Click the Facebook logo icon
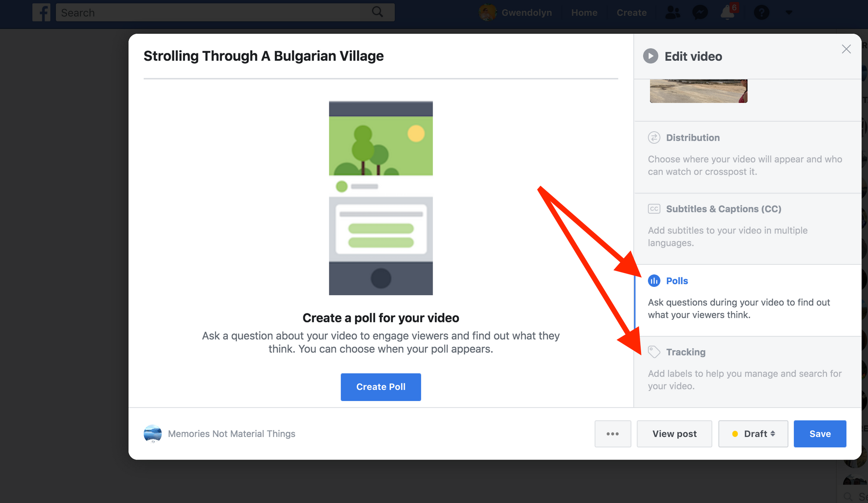 [41, 13]
